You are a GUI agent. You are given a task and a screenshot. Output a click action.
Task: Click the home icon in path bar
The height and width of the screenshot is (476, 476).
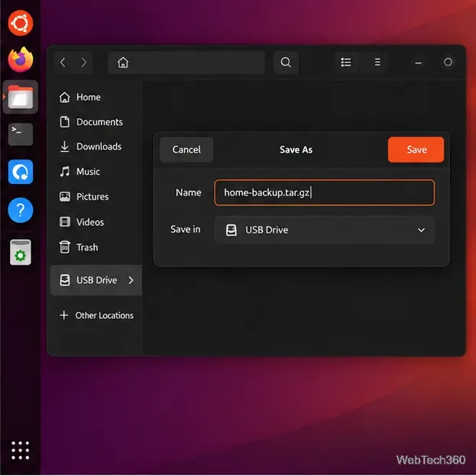point(123,63)
